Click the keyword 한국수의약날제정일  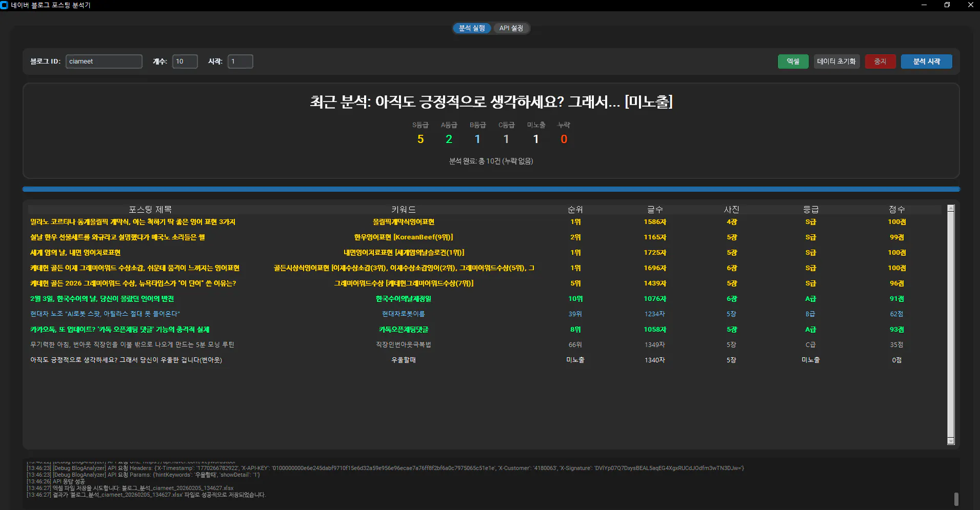pos(405,298)
